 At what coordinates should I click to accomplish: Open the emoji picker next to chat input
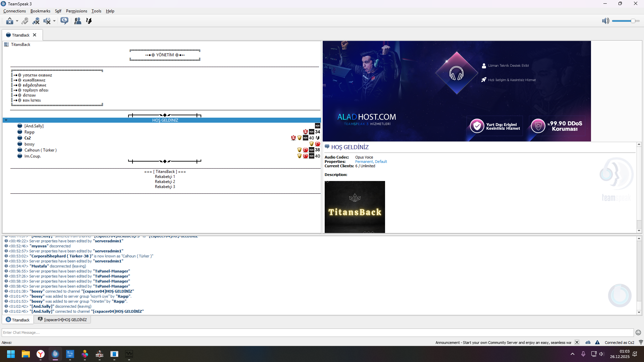click(x=638, y=333)
